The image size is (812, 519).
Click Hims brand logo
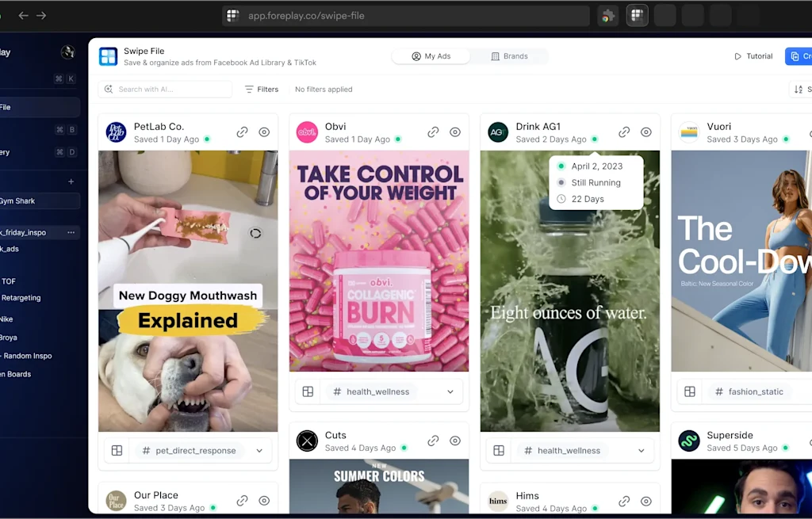[x=498, y=501]
